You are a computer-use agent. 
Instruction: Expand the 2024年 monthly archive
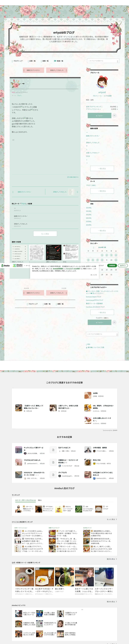point(89,208)
